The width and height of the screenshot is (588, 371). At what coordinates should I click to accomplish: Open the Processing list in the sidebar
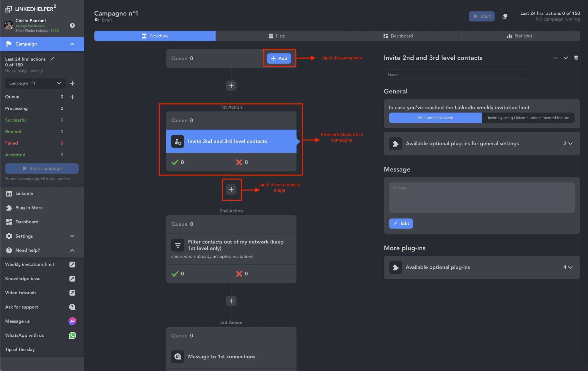pyautogui.click(x=34, y=108)
